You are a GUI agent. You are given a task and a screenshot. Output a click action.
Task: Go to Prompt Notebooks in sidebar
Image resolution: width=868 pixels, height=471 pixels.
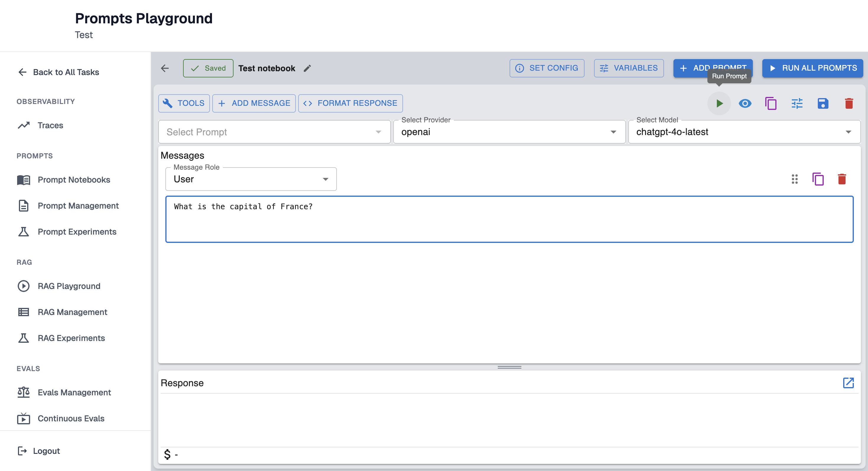click(x=74, y=180)
